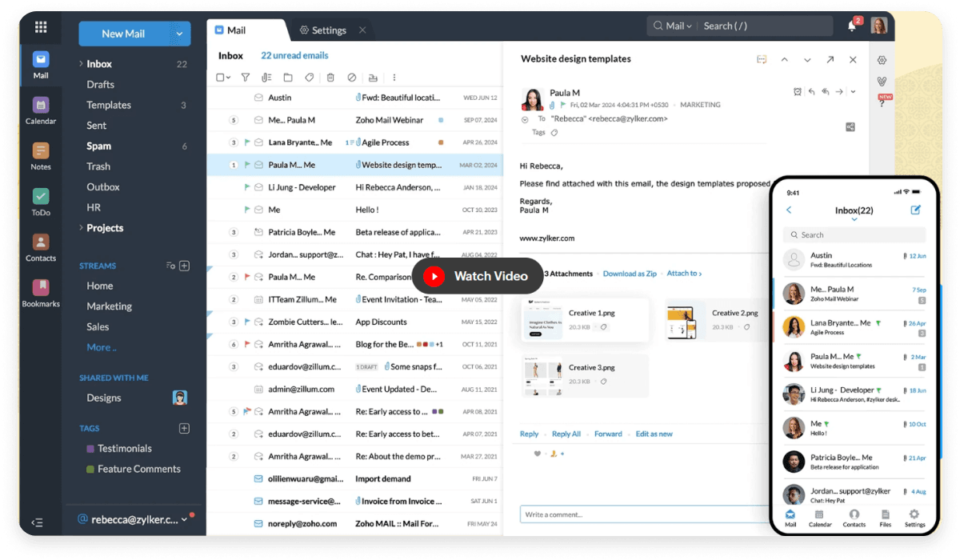Reply to Paula M using the reply arrow icon
The image size is (960, 560).
tap(812, 91)
